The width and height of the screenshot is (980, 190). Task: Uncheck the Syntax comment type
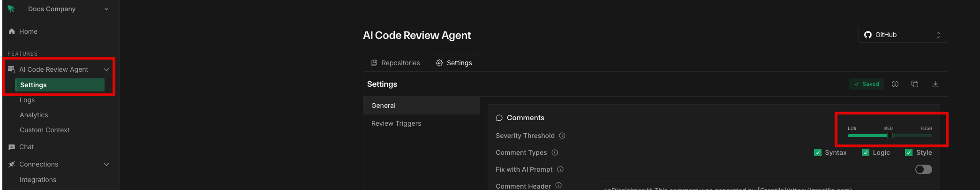point(818,152)
